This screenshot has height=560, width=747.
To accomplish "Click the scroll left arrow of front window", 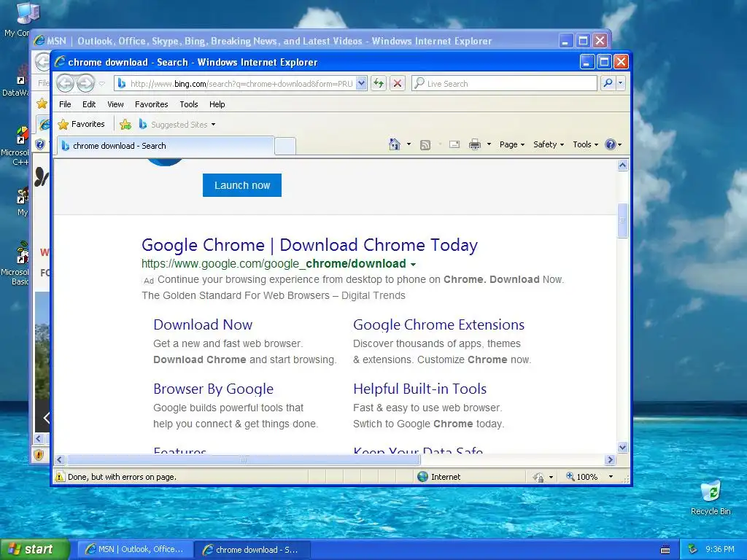I will coord(60,460).
